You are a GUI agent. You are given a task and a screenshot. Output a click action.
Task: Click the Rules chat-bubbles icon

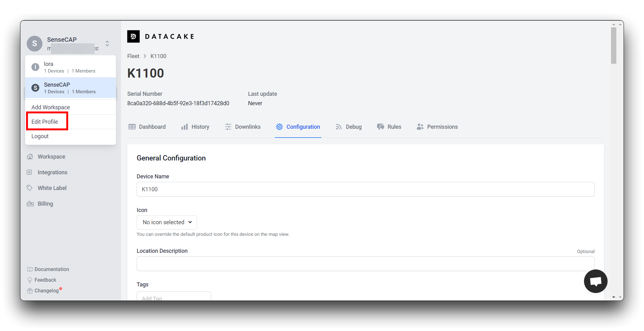click(x=380, y=127)
